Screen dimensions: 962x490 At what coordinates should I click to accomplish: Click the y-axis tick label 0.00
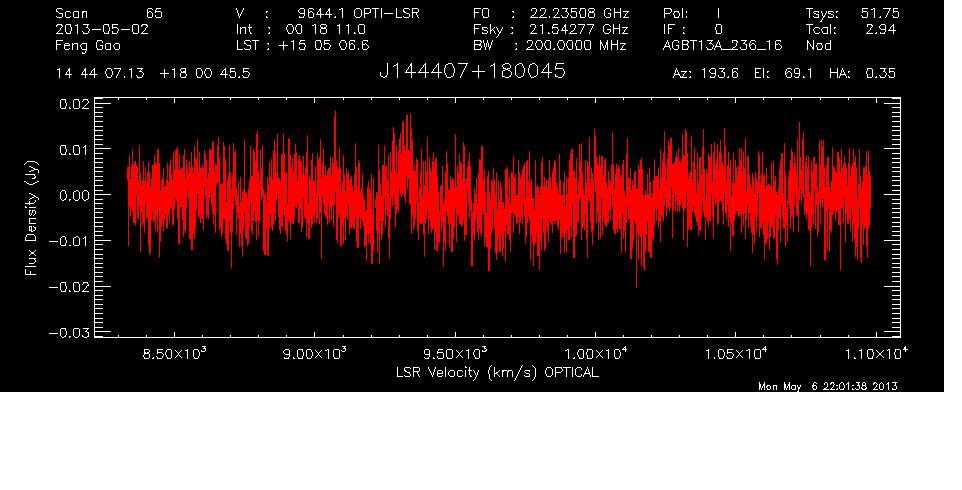74,196
